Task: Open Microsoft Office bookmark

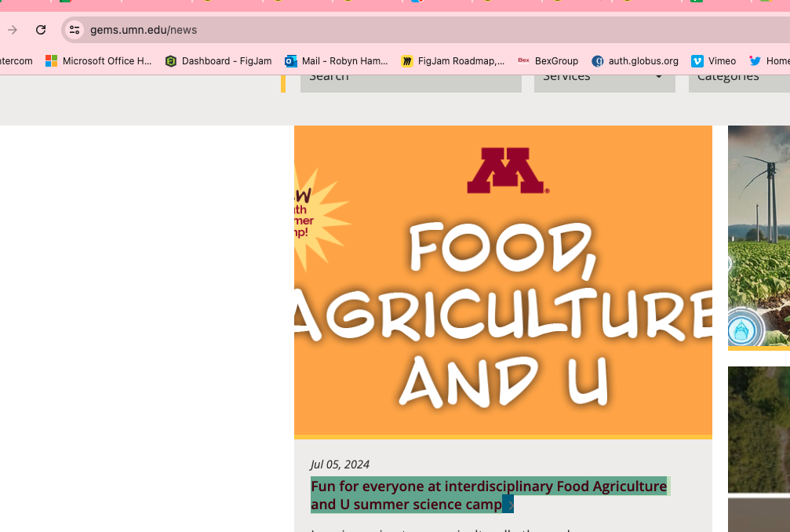Action: point(99,60)
